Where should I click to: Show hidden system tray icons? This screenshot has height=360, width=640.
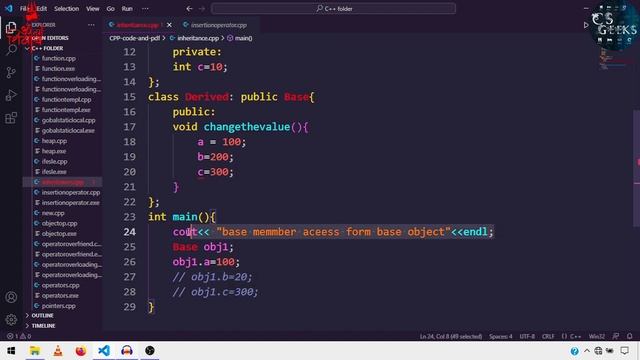587,351
